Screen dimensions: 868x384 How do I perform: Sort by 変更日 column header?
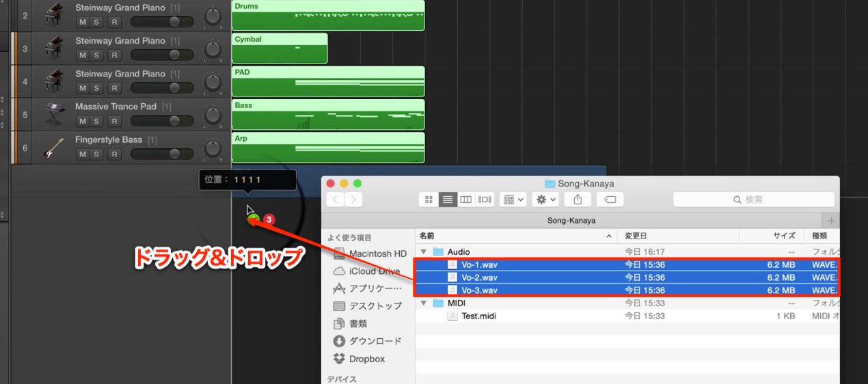[677, 236]
